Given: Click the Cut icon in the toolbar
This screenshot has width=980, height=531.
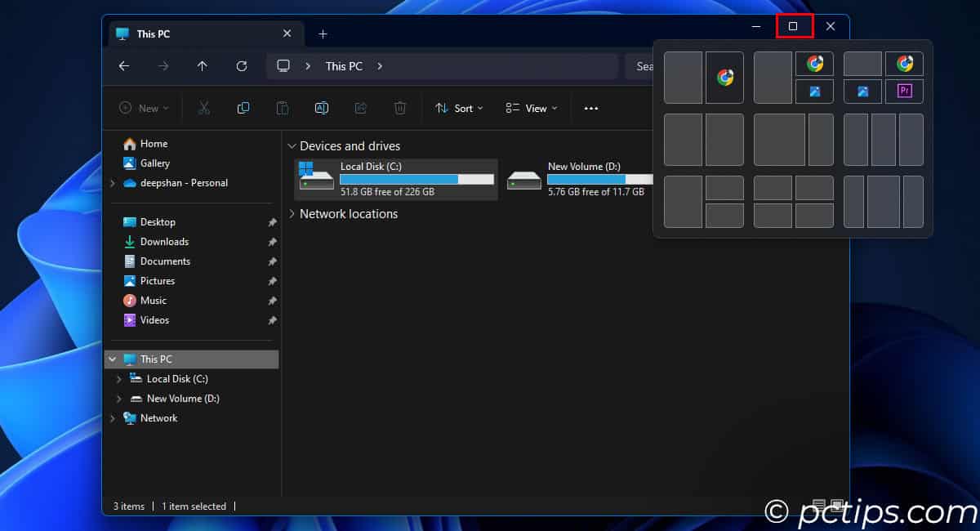Looking at the screenshot, I should click(x=203, y=107).
